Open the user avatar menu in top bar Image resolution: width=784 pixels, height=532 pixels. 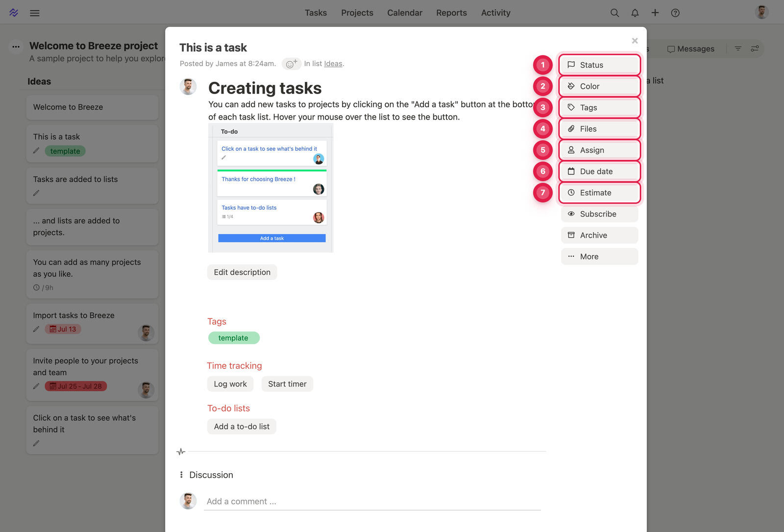(761, 12)
